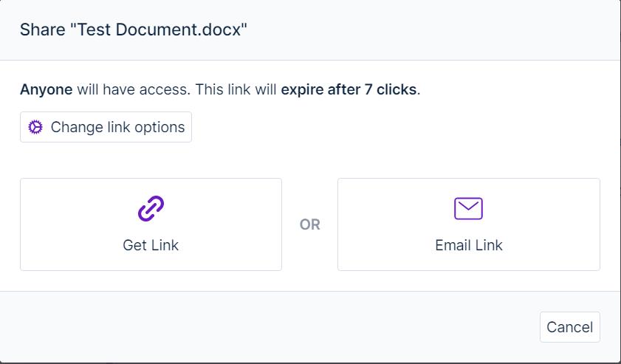Click the "Change link options" text
The height and width of the screenshot is (364, 621).
[x=117, y=127]
